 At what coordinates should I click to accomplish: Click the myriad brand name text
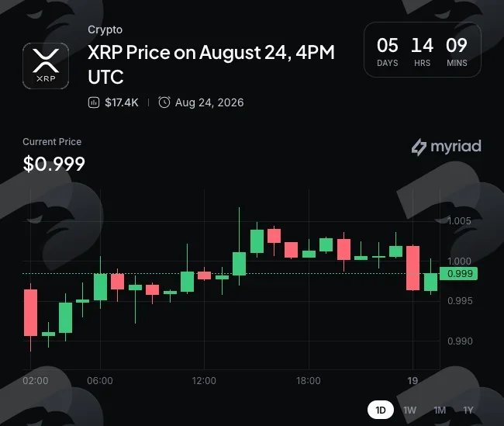point(456,147)
